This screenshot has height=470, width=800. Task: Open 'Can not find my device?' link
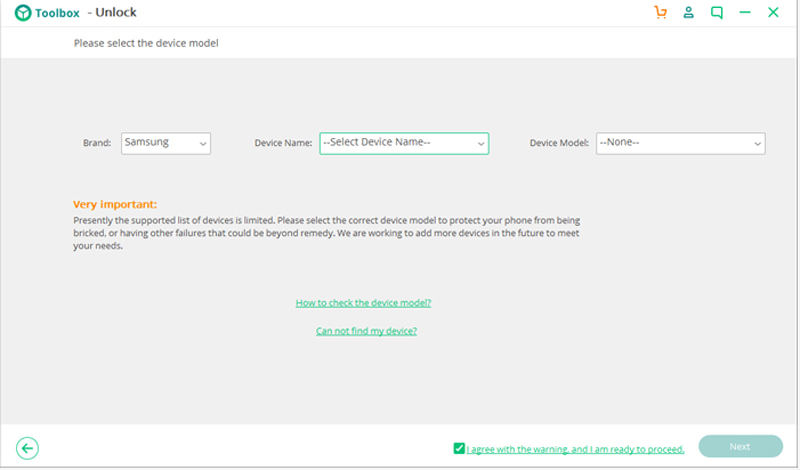click(x=366, y=331)
